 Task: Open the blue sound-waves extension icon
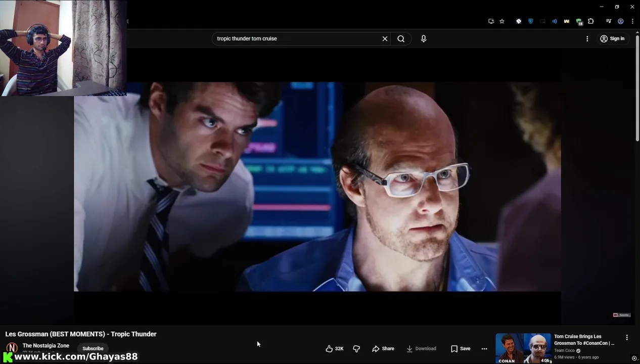555,21
